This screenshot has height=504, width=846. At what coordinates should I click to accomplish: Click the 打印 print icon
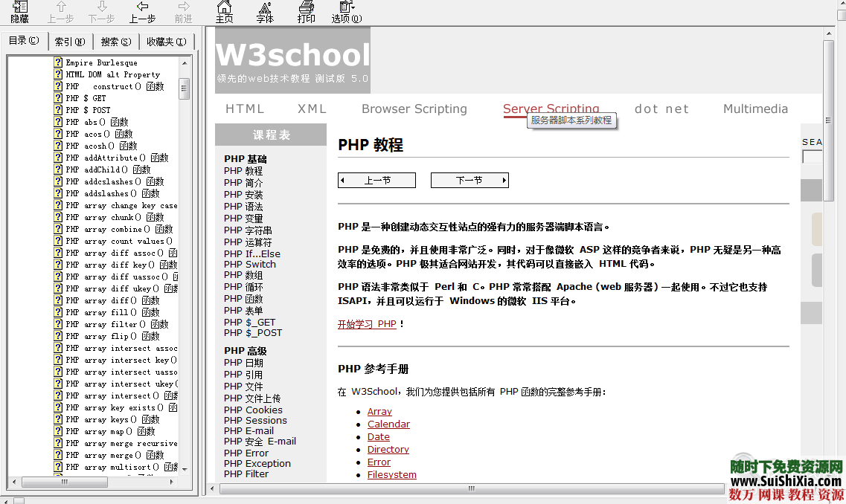(306, 11)
